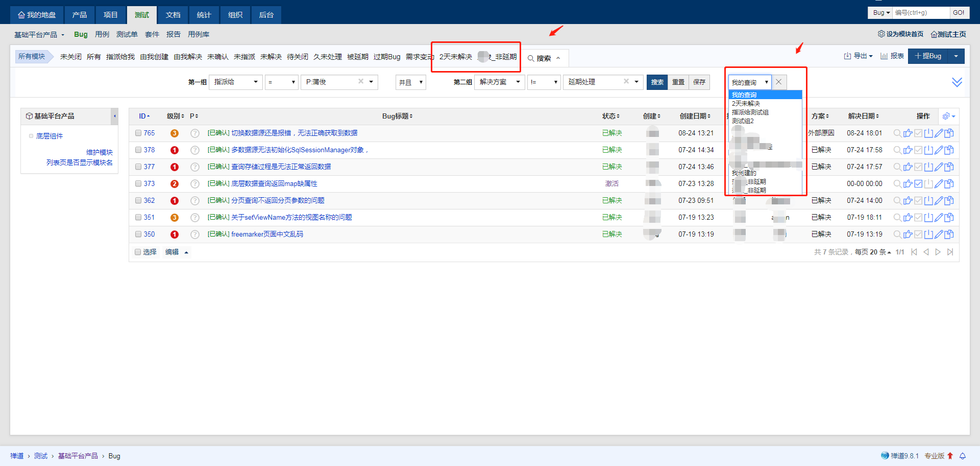
Task: Expand more search conditions with double chevron
Action: 957,82
